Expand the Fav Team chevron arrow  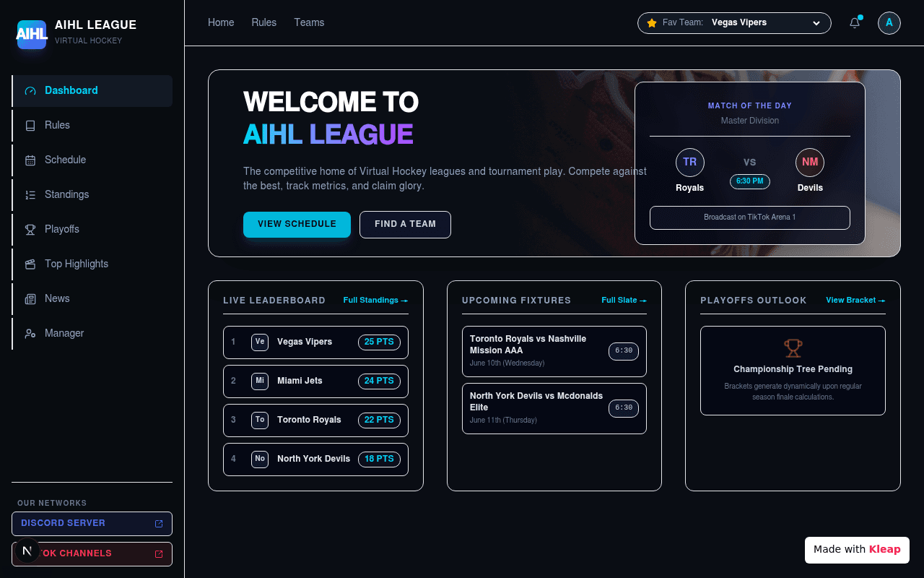pos(816,23)
